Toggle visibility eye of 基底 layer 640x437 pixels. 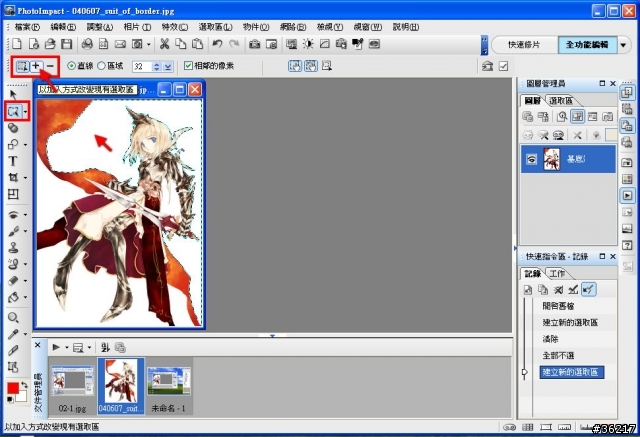[531, 159]
